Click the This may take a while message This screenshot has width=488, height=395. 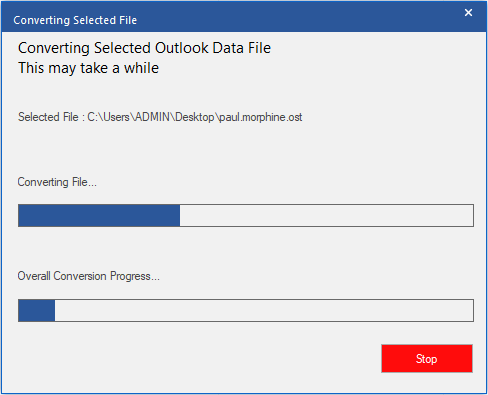coord(88,68)
